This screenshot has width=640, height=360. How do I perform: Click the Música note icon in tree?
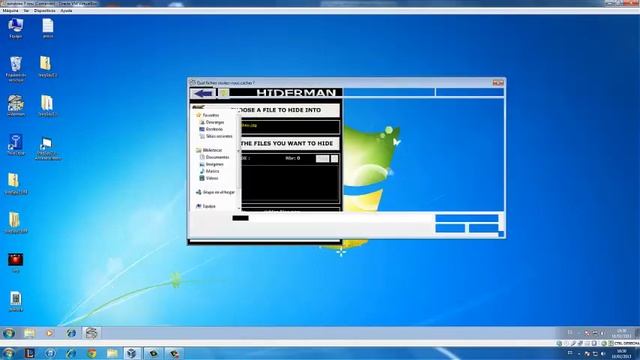tap(202, 171)
